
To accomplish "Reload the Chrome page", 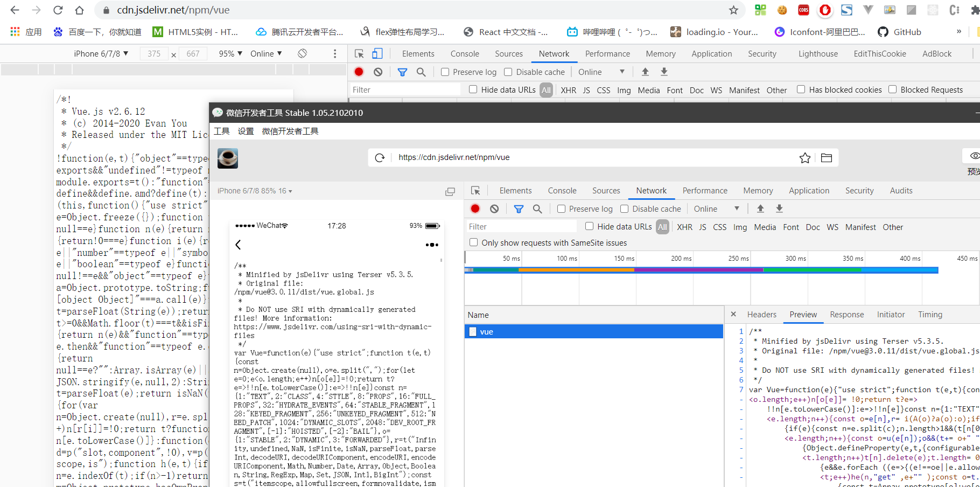I will coord(58,10).
